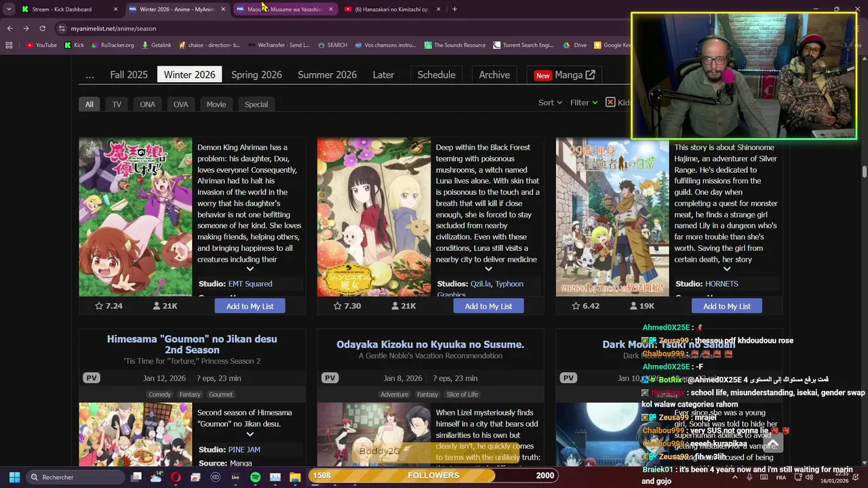This screenshot has width=868, height=488.
Task: Open Himesama Goumon no Jikan desu 2nd Season
Action: (x=192, y=344)
